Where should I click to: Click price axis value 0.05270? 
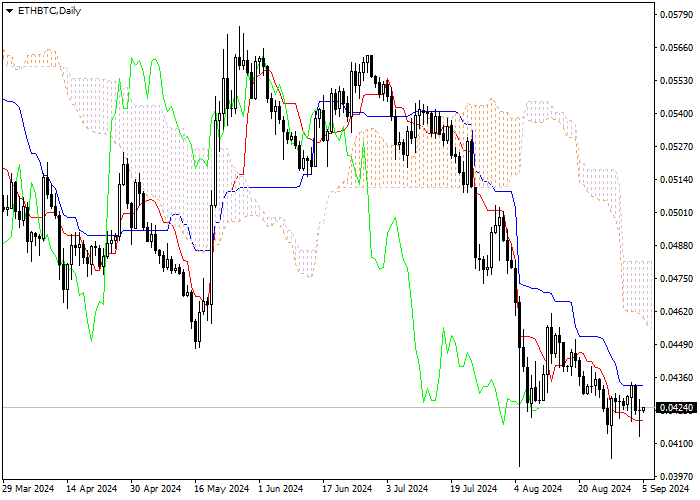(x=676, y=147)
